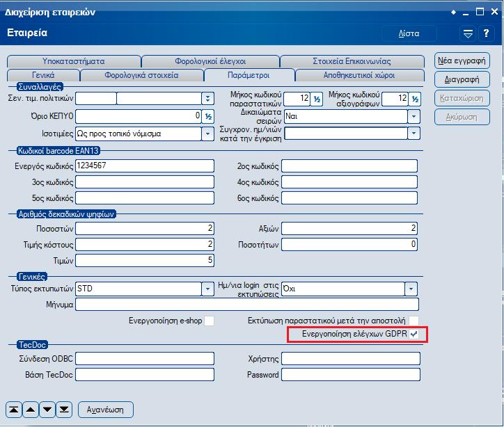The width and height of the screenshot is (504, 427).
Task: Expand the Ισοτιμίες dropdown
Action: 207,134
